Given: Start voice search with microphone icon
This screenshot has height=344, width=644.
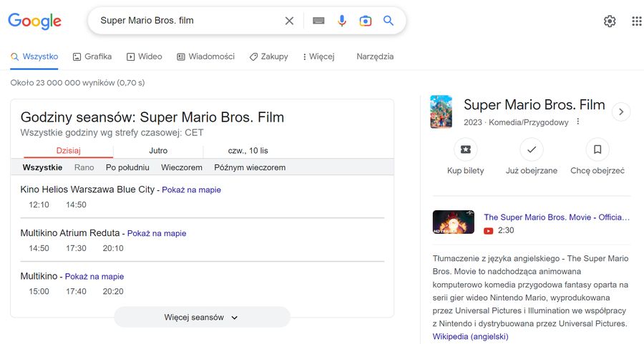Looking at the screenshot, I should click(x=342, y=21).
